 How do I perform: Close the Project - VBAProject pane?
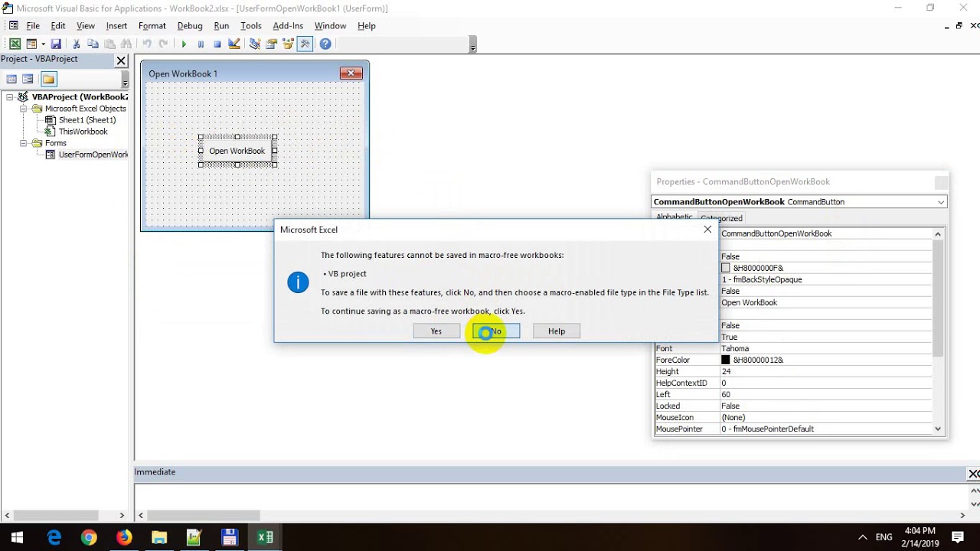(x=121, y=60)
